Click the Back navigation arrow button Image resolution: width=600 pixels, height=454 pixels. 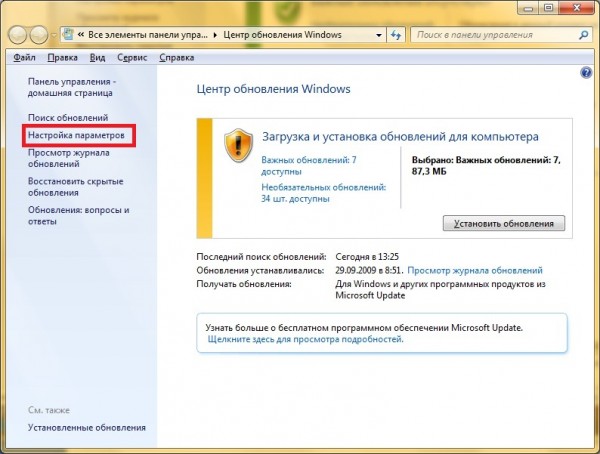(18, 35)
